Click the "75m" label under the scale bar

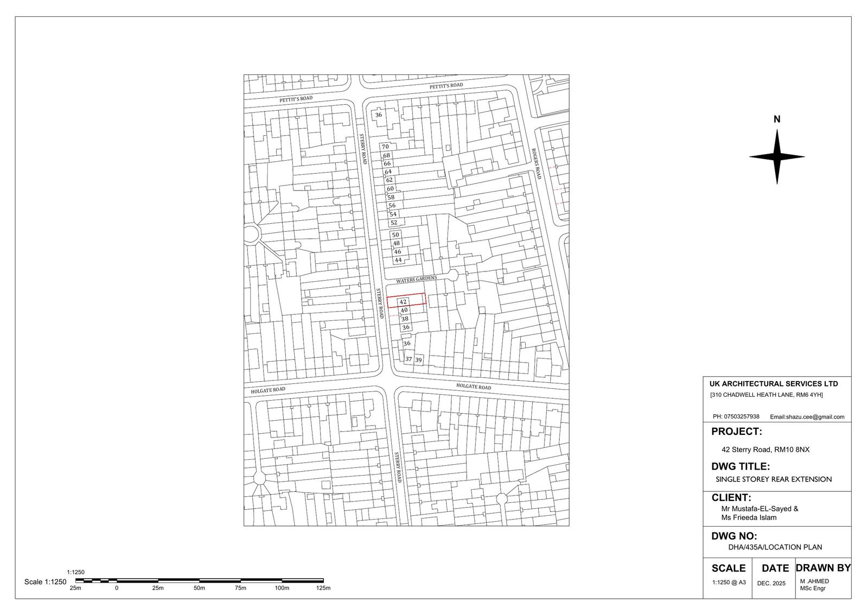240,588
